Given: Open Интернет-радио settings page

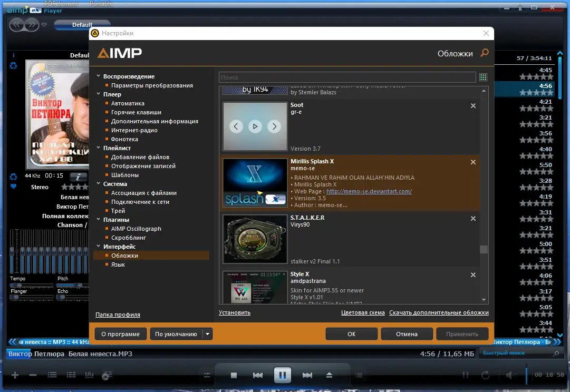Looking at the screenshot, I should tap(134, 130).
